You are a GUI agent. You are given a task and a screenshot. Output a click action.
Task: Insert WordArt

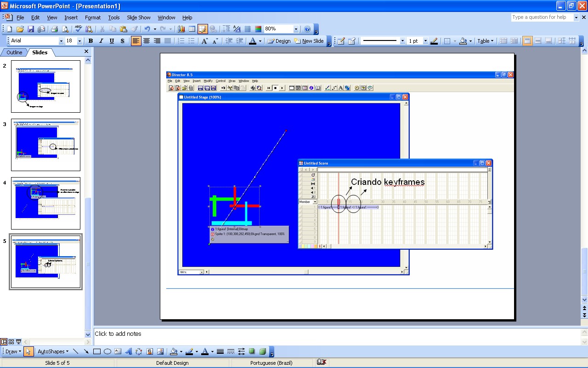(x=129, y=351)
